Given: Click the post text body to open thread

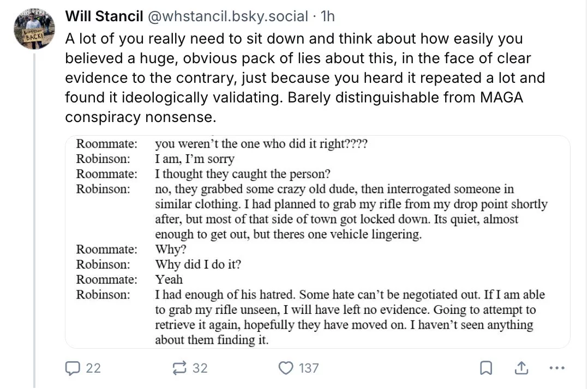Looking at the screenshot, I should [305, 78].
